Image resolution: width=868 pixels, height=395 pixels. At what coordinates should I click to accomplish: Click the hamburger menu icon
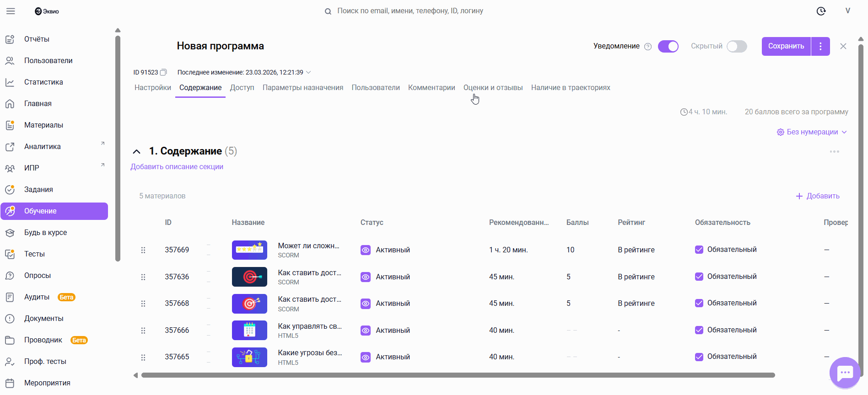[x=11, y=11]
